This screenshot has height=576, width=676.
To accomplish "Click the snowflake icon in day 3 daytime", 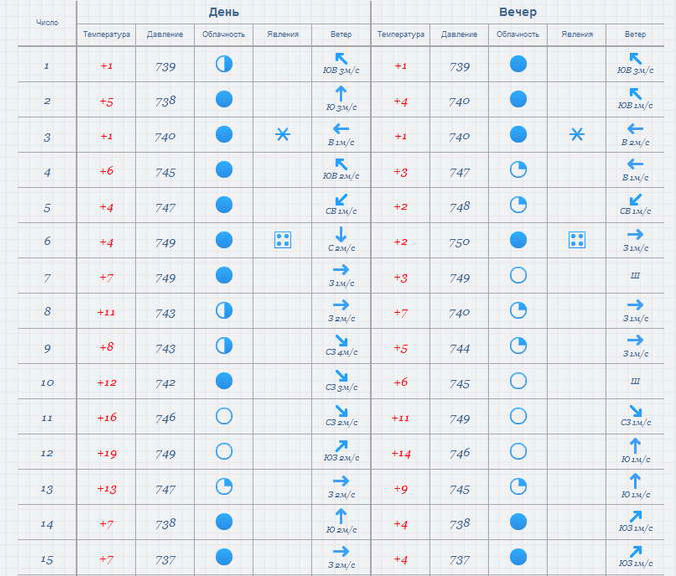I will pyautogui.click(x=282, y=135).
